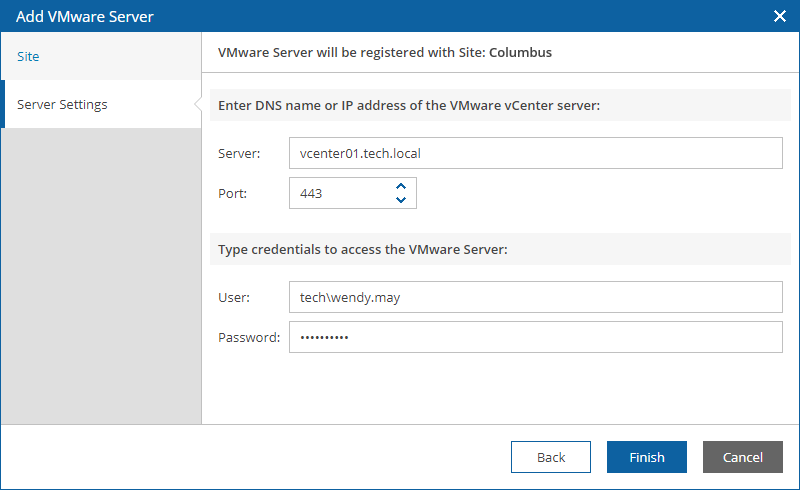
Task: Decrease the port with the down arrow
Action: tap(401, 200)
